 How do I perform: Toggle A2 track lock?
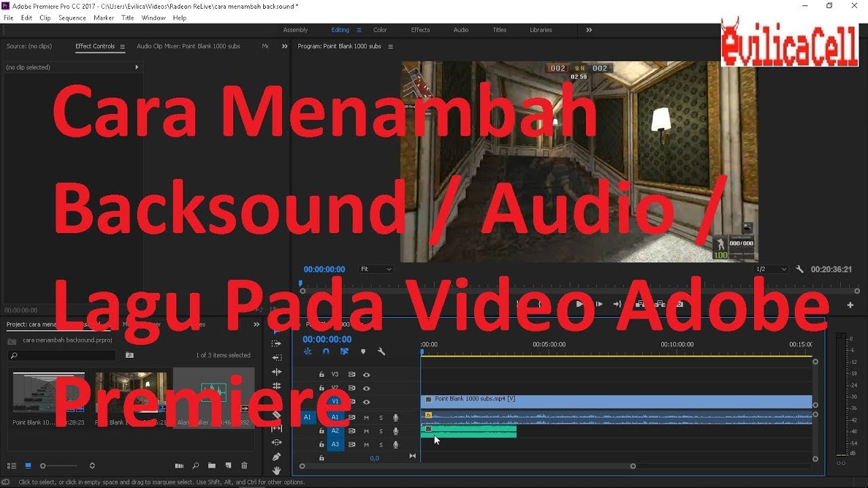321,431
